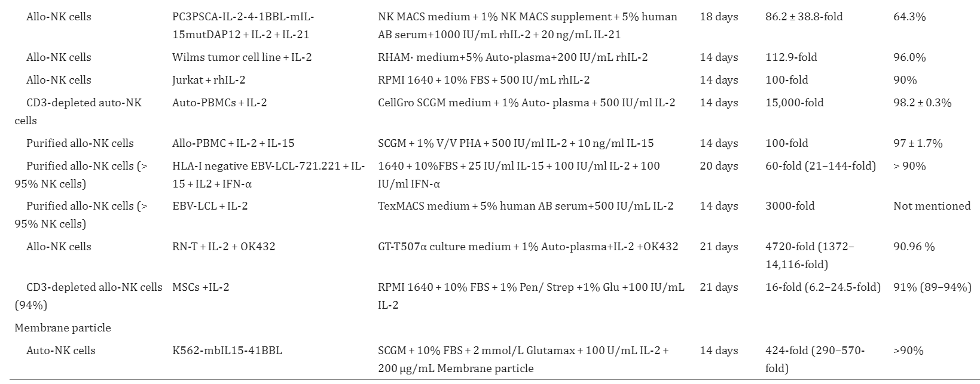
Task: Click the 112.9-fold expansion value
Action: [791, 57]
